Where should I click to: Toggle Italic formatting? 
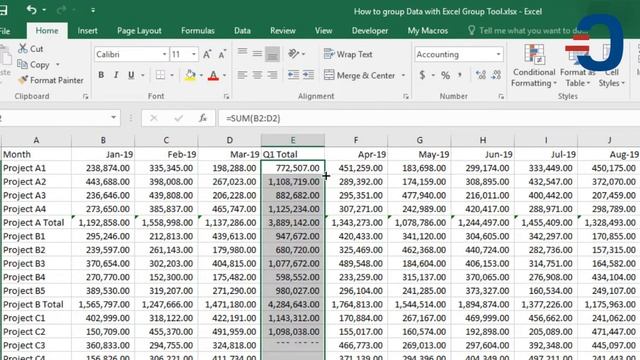click(x=116, y=75)
